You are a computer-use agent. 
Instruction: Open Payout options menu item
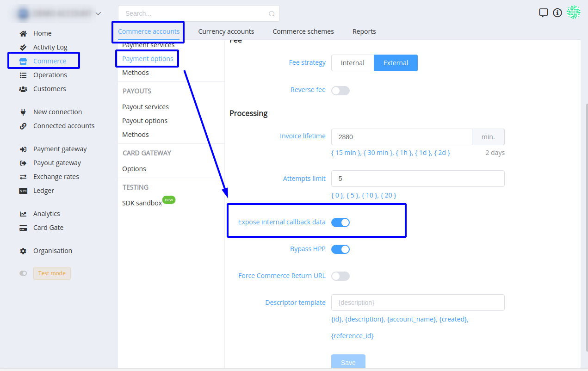[145, 121]
